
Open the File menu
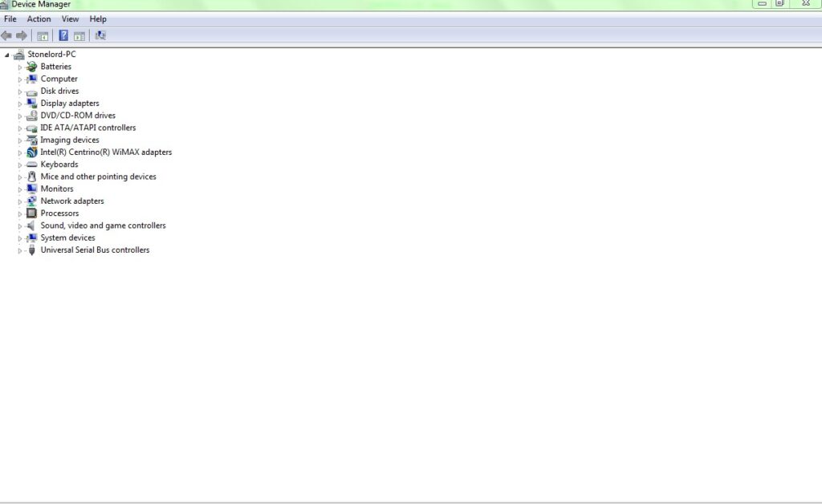coord(10,19)
